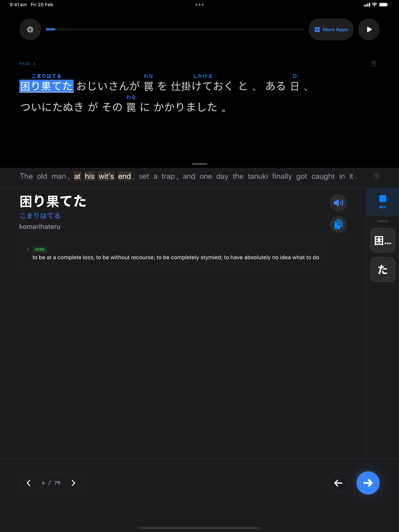Play pronunciation of 困り果てた

(338, 203)
